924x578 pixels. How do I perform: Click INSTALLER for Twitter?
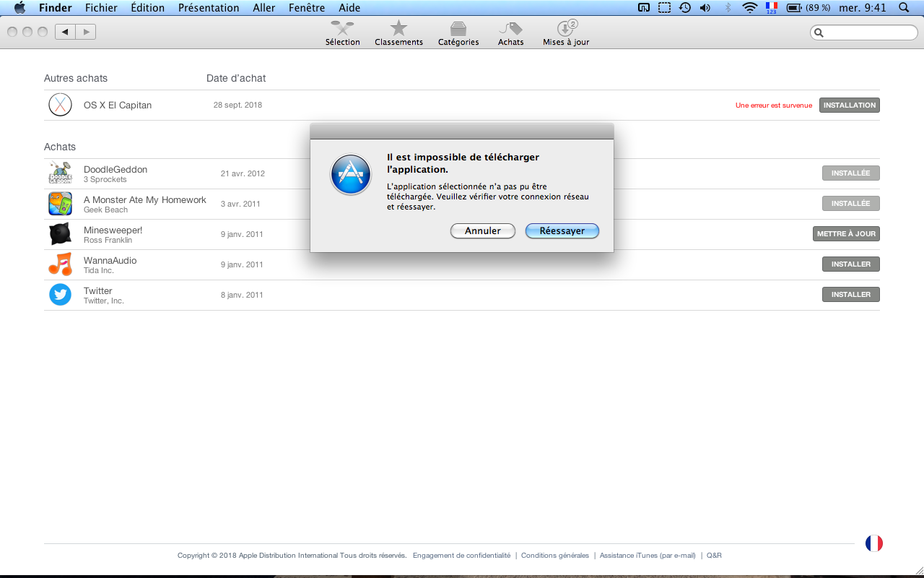(851, 295)
